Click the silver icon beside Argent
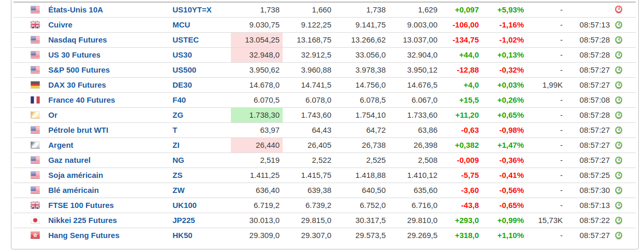This screenshot has height=251, width=644. coord(35,145)
